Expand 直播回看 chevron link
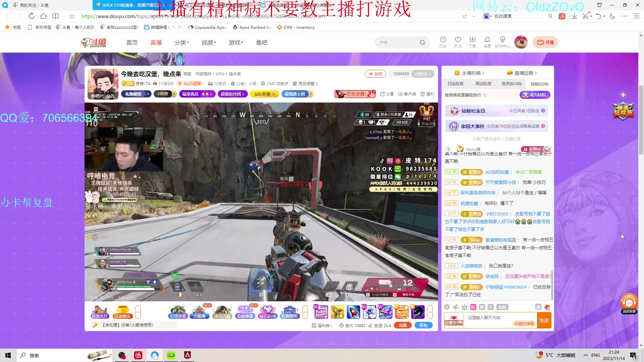This screenshot has height=362, width=644. point(522,73)
